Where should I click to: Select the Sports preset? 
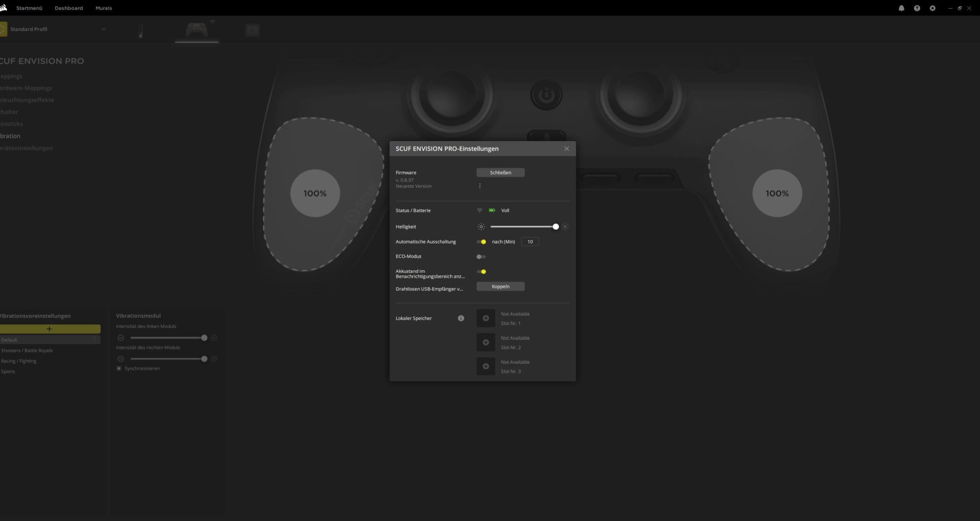(8, 371)
